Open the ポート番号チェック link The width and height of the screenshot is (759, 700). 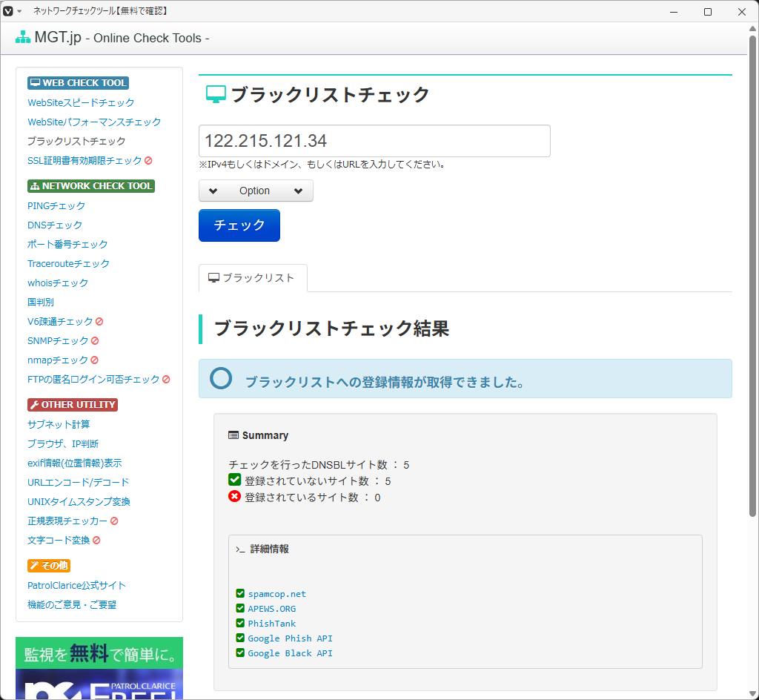(67, 245)
